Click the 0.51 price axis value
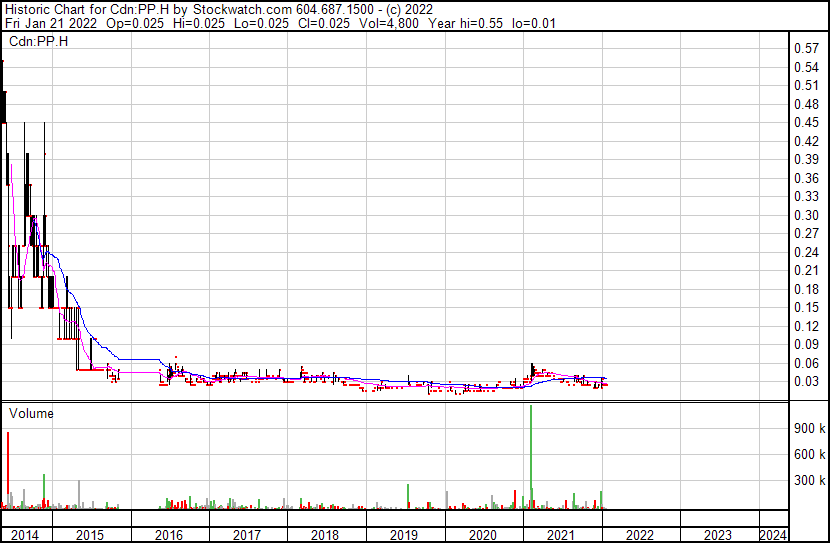The width and height of the screenshot is (830, 543). 807,85
